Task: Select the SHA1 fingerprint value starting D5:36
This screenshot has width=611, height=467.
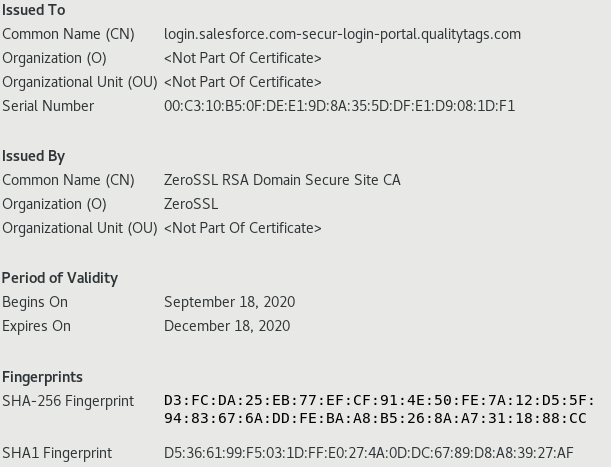Action: coord(369,453)
